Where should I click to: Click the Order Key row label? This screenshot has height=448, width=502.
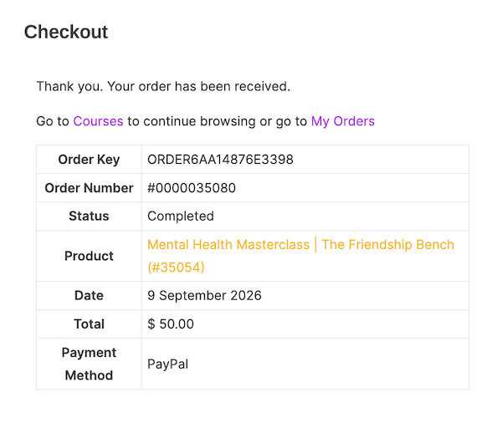[x=89, y=160]
